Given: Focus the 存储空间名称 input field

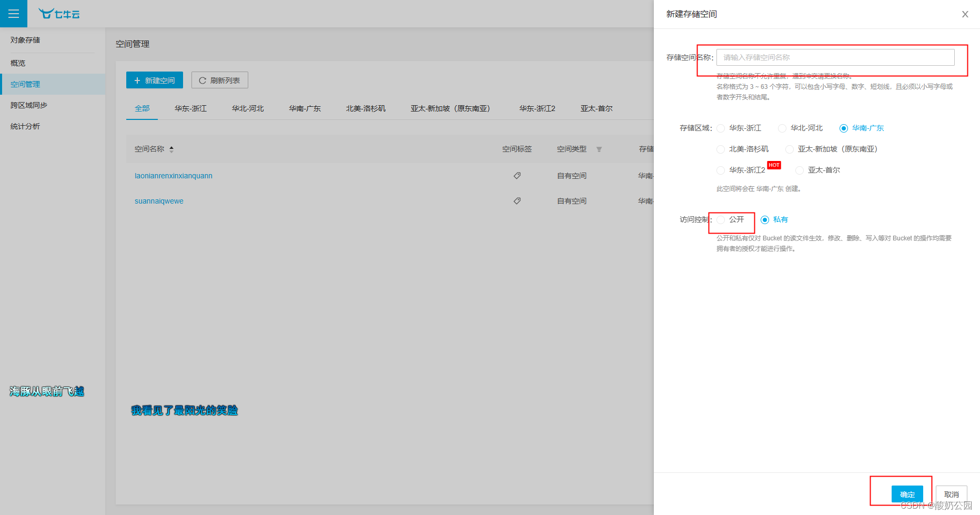Looking at the screenshot, I should click(x=835, y=57).
